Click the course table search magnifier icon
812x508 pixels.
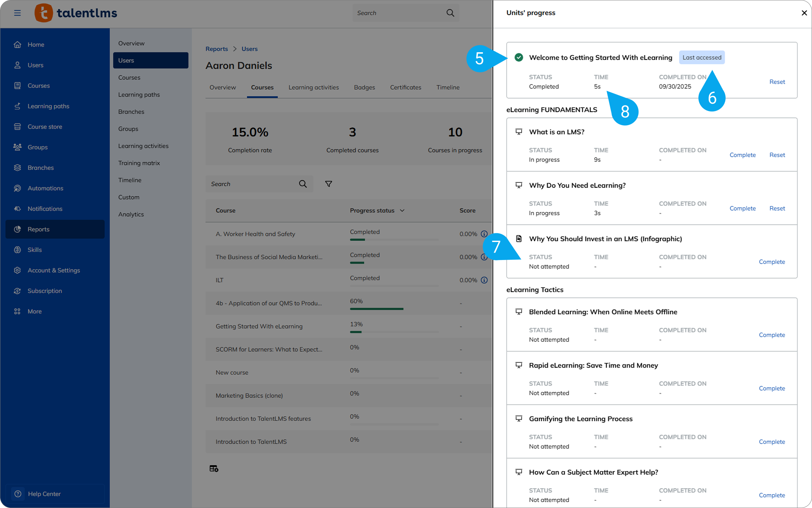pyautogui.click(x=303, y=184)
